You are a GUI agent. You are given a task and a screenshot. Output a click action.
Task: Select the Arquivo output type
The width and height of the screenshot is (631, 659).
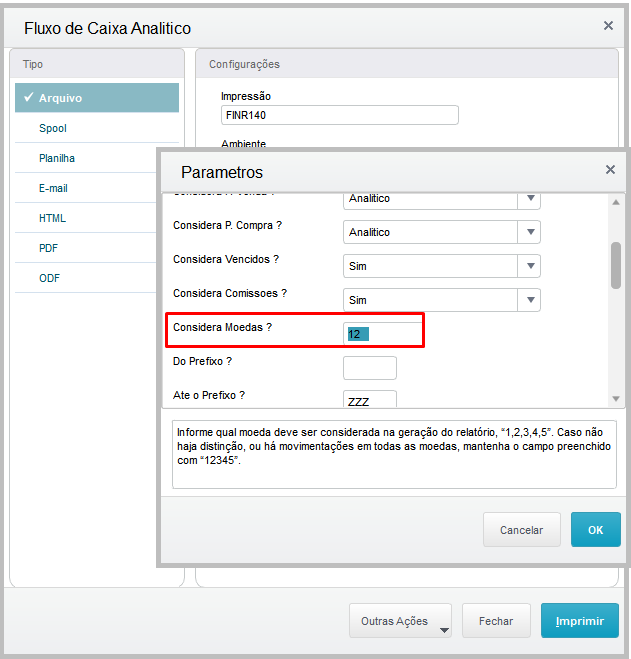point(97,98)
